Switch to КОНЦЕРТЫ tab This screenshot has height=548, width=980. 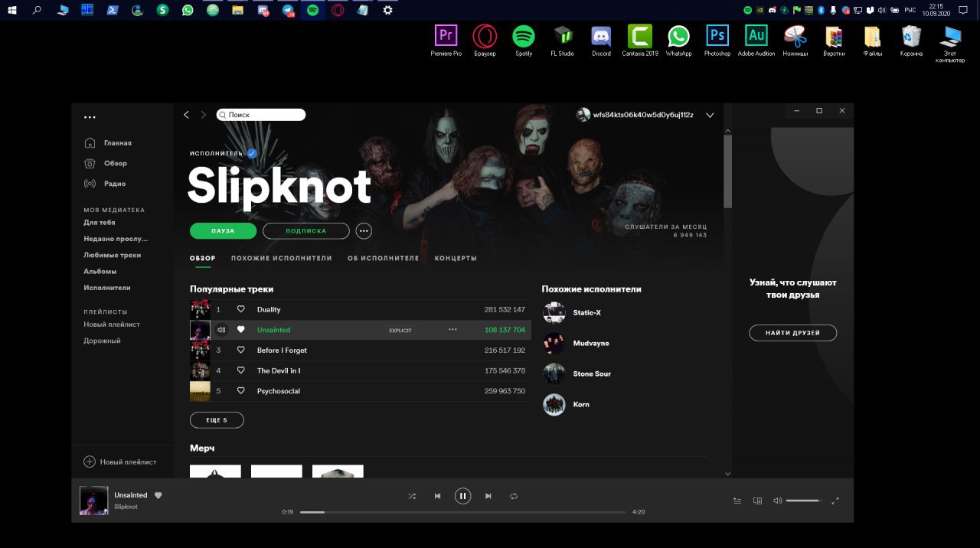[456, 258]
